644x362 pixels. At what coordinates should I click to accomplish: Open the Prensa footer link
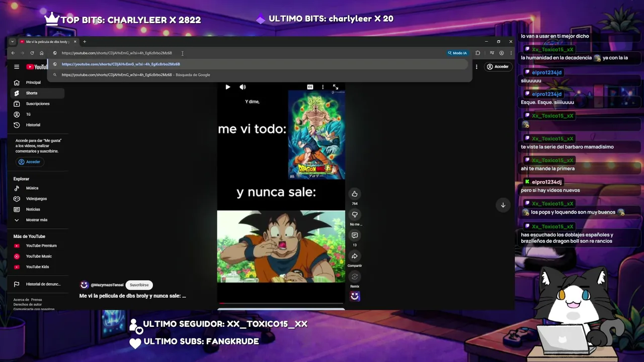(x=36, y=300)
